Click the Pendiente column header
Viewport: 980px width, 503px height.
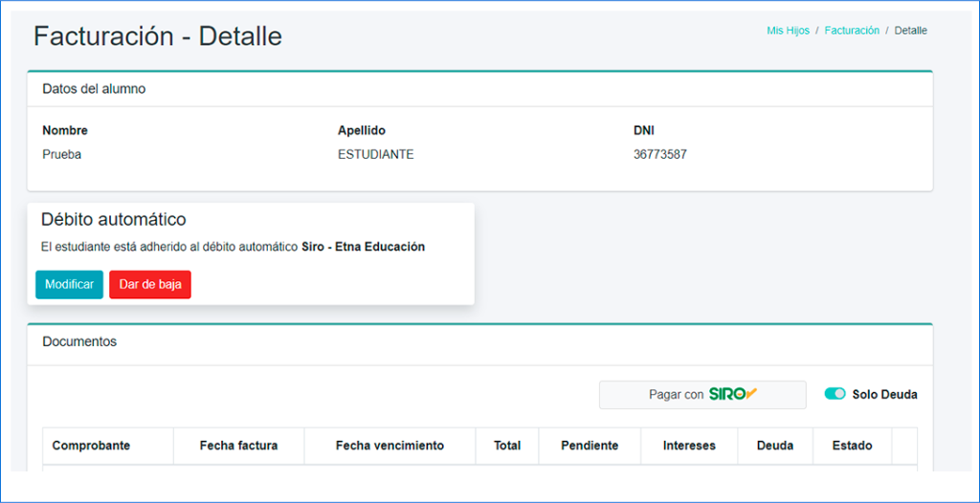tap(590, 446)
